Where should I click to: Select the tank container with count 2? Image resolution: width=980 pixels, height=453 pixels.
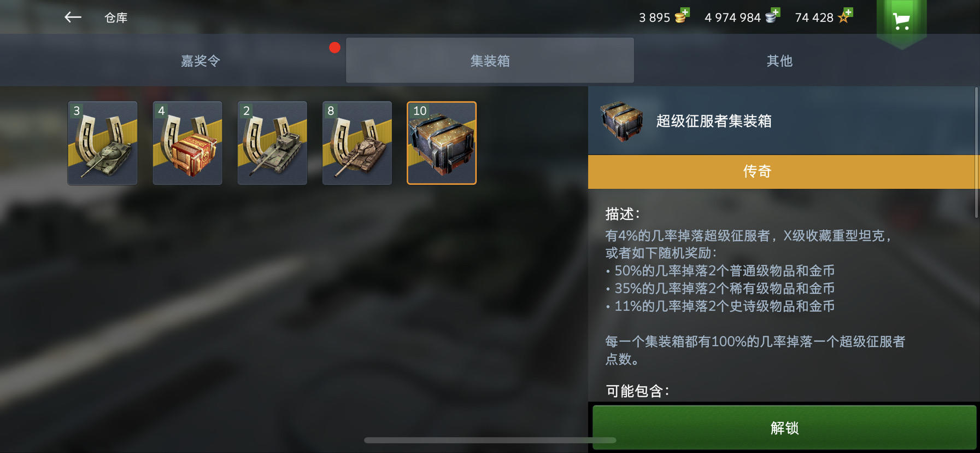pos(272,143)
